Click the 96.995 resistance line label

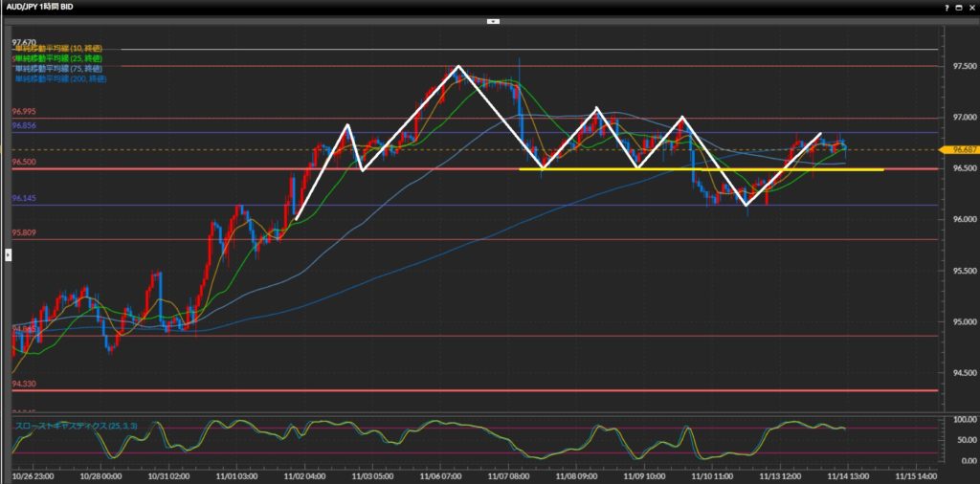(x=24, y=112)
